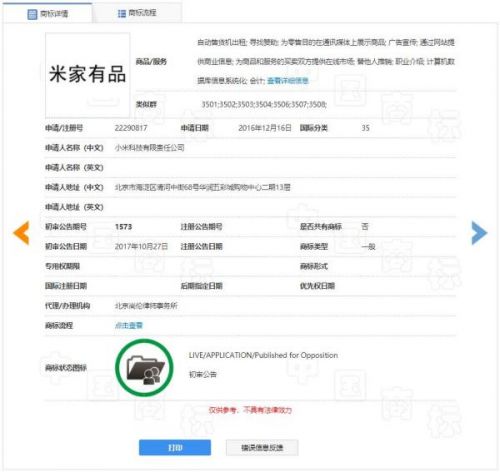The height and width of the screenshot is (472, 500).
Task: Select the 初审公告 status text
Action: [x=203, y=374]
